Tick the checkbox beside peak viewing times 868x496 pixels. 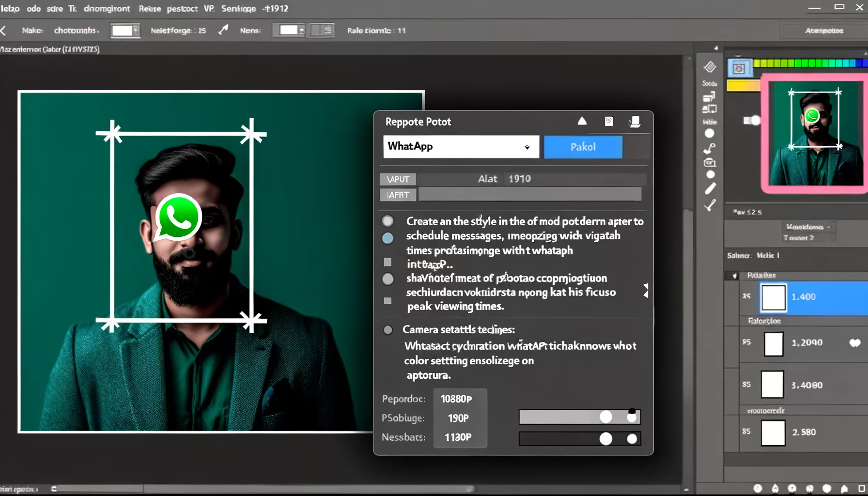387,301
